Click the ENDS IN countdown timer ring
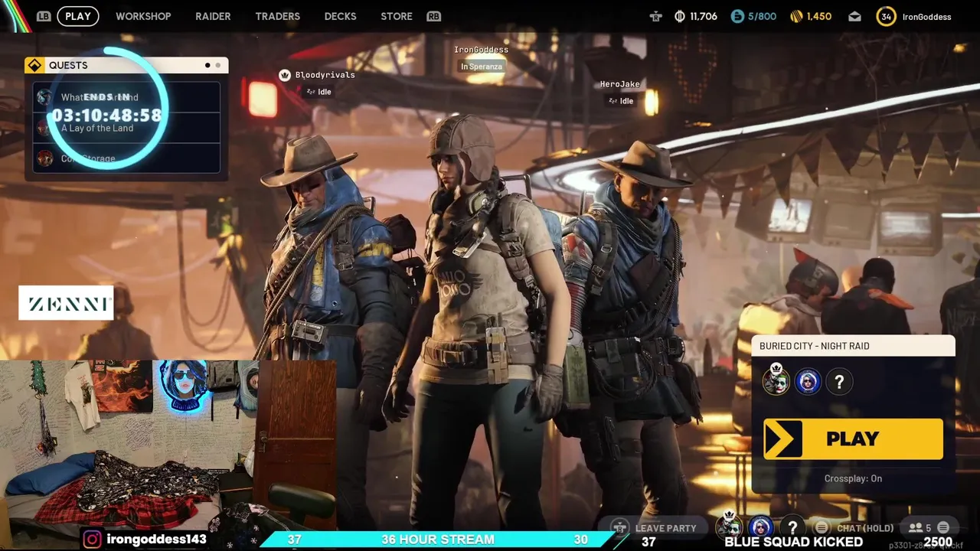Screen dimensions: 980x551 (x=108, y=109)
